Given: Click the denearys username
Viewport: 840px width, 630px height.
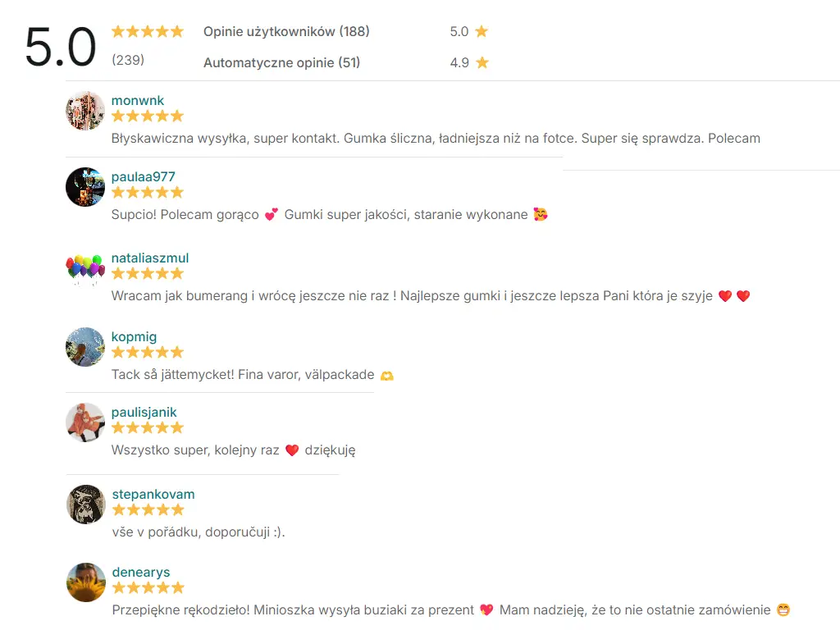Looking at the screenshot, I should 141,573.
